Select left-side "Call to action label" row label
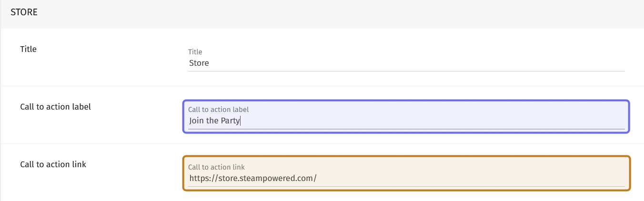Viewport: 644px width, 201px height. (x=55, y=107)
